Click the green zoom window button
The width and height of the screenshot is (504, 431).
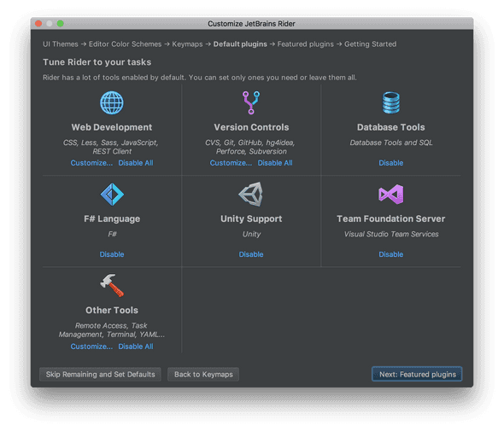(60, 23)
